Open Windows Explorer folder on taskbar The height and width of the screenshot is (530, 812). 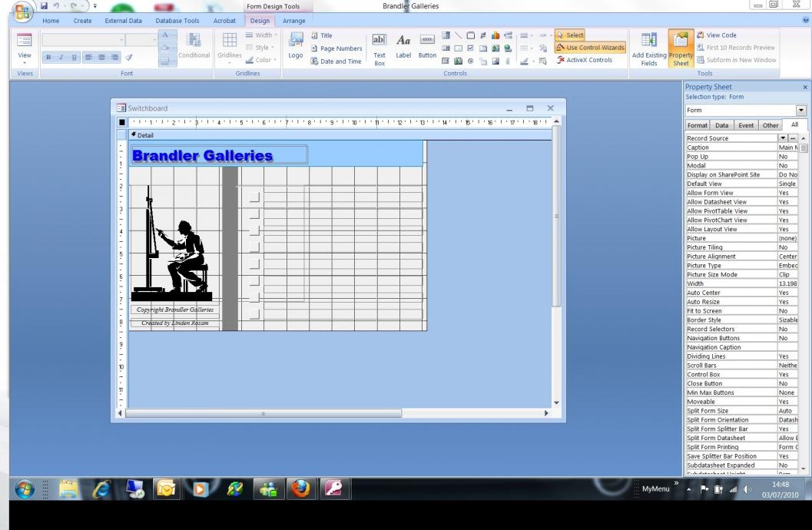coord(68,489)
